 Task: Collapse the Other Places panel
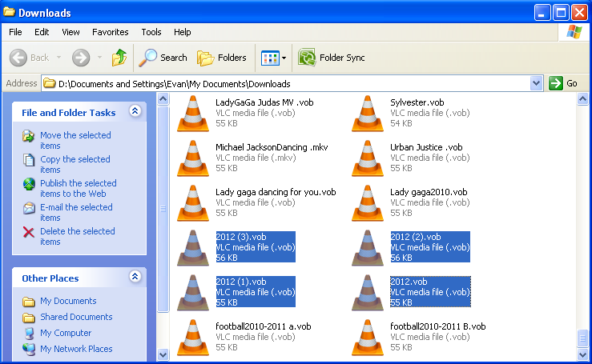coord(135,277)
